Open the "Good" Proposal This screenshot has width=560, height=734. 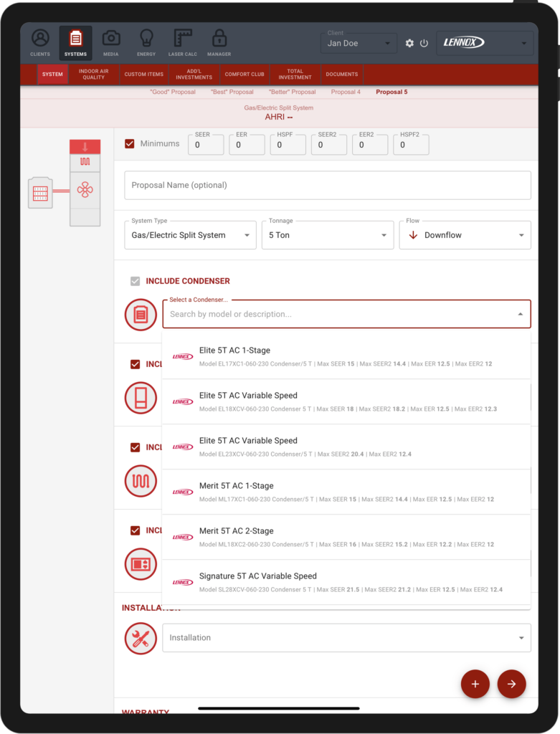(x=173, y=92)
